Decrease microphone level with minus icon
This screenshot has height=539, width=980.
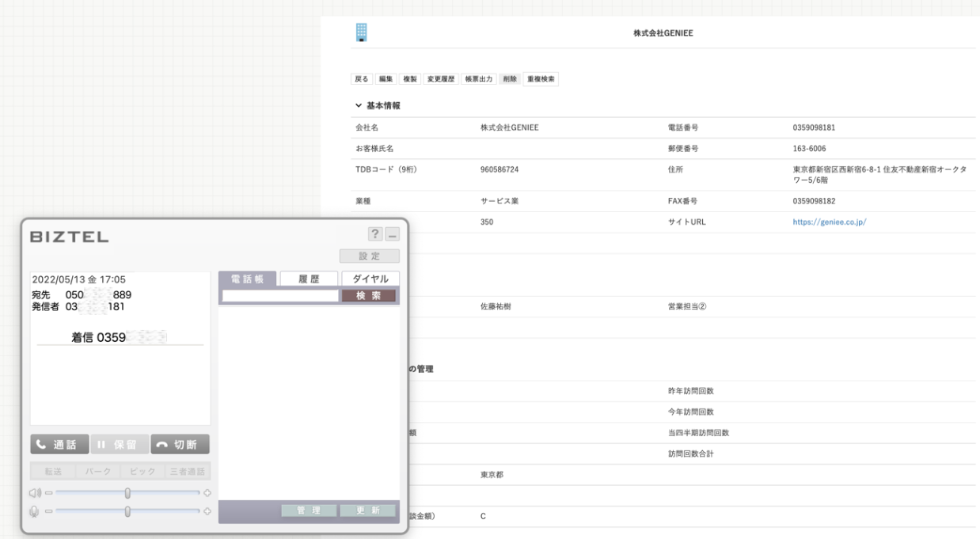(x=47, y=511)
